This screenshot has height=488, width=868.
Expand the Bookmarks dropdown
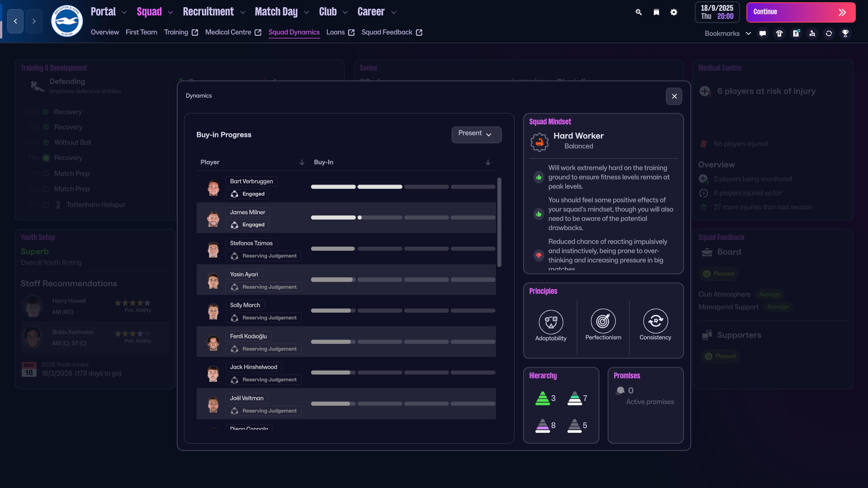coord(749,33)
